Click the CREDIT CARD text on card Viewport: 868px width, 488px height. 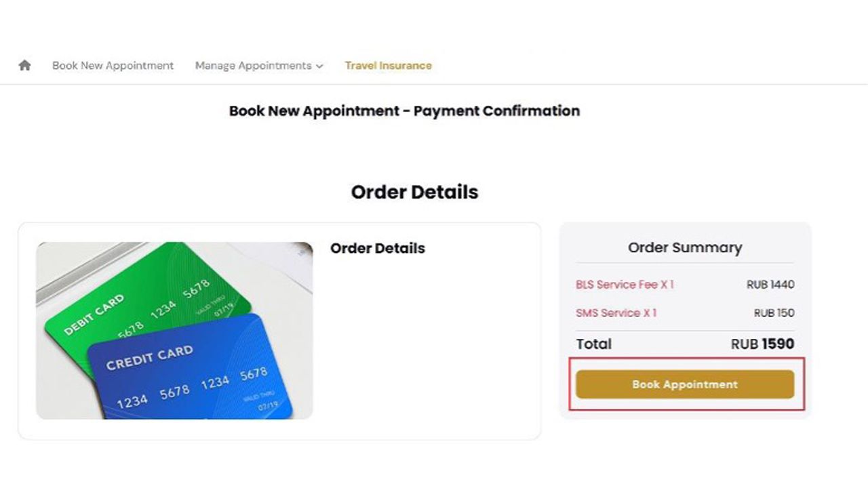[150, 357]
